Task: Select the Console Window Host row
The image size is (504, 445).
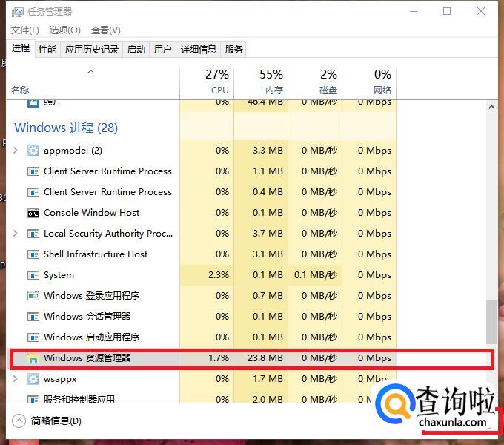Action: [x=201, y=213]
